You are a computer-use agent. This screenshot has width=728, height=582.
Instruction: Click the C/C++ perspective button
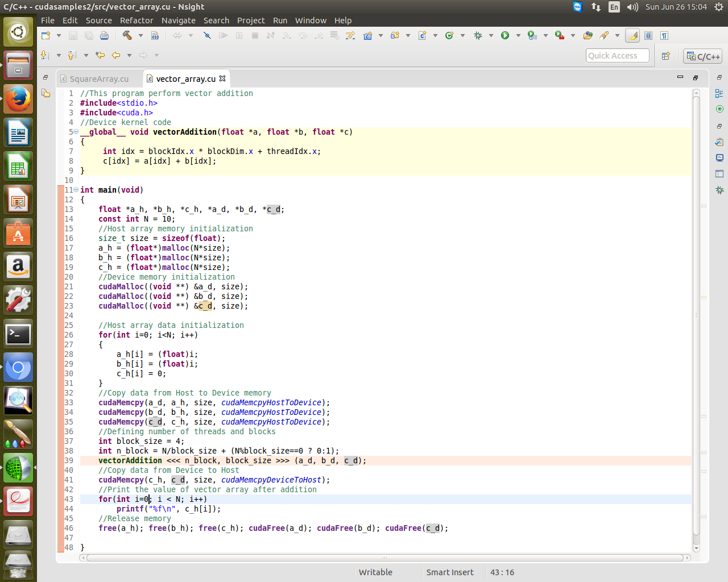click(x=703, y=56)
